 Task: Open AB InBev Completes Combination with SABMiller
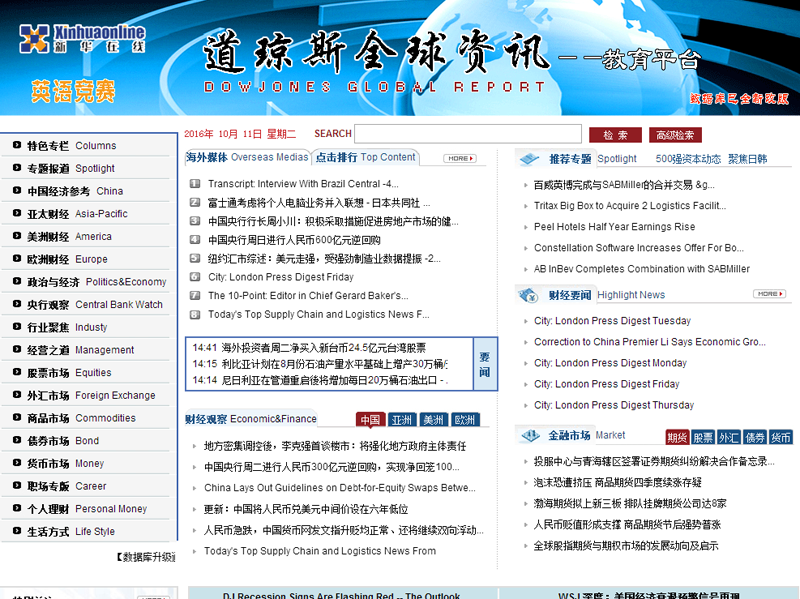642,269
